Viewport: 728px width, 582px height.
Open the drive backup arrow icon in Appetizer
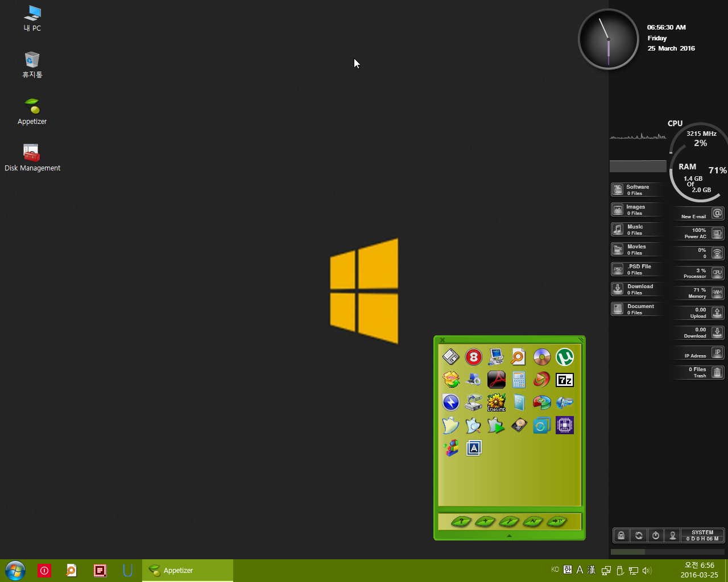pyautogui.click(x=474, y=402)
